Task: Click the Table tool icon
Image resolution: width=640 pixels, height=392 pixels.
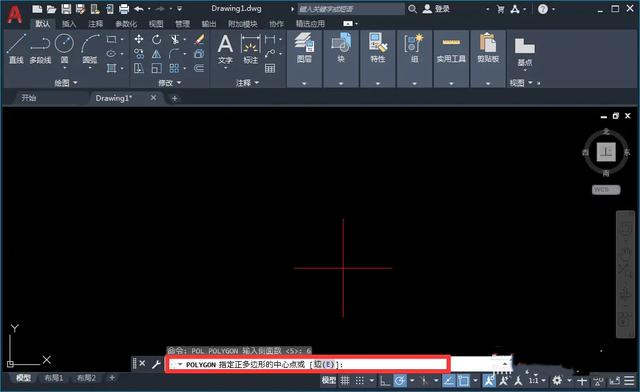Action: [x=270, y=68]
